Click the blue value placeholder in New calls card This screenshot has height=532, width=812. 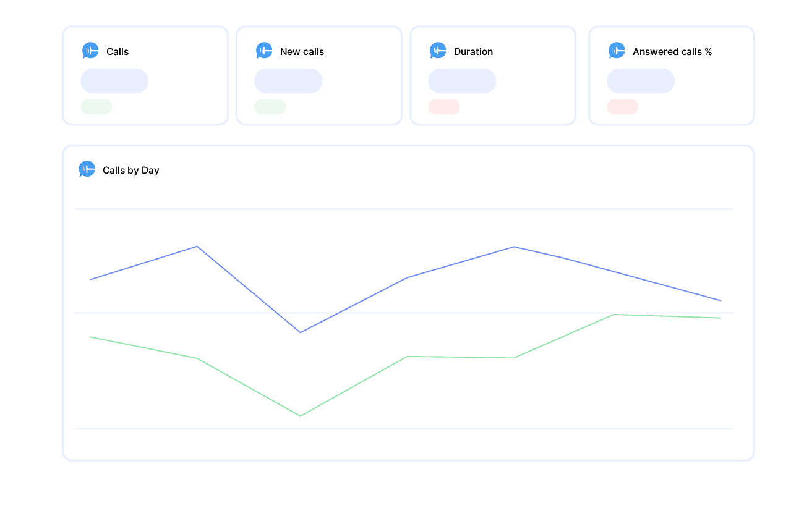[x=288, y=81]
